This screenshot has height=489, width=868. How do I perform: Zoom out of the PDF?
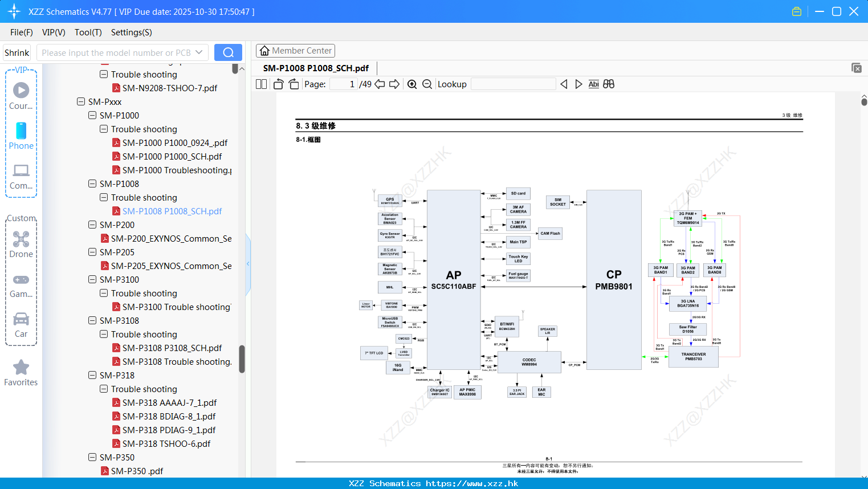[x=427, y=84]
